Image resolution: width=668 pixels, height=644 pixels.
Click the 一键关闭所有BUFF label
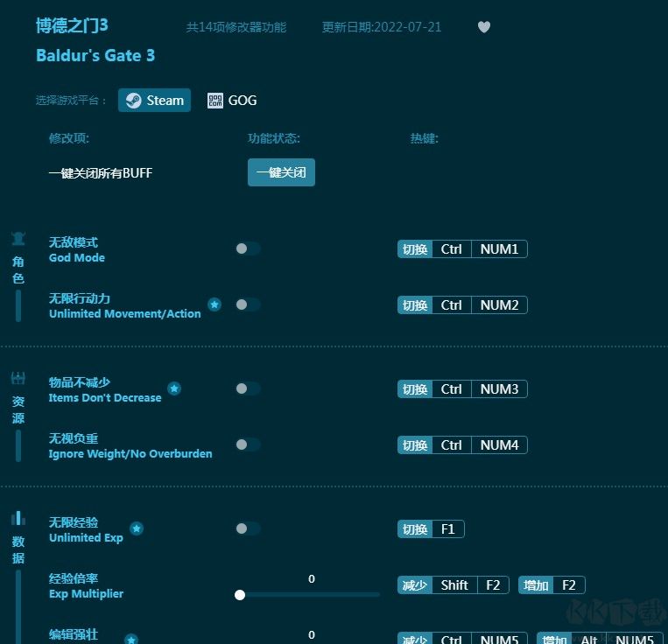101,172
